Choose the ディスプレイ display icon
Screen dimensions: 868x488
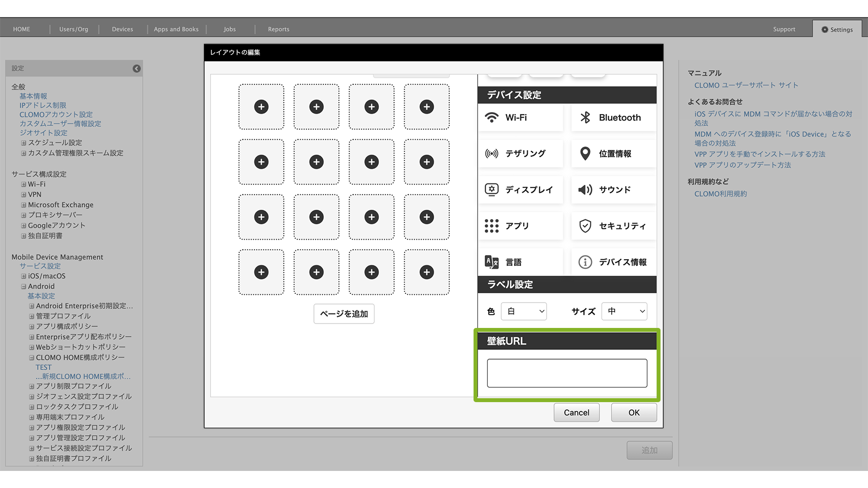492,189
